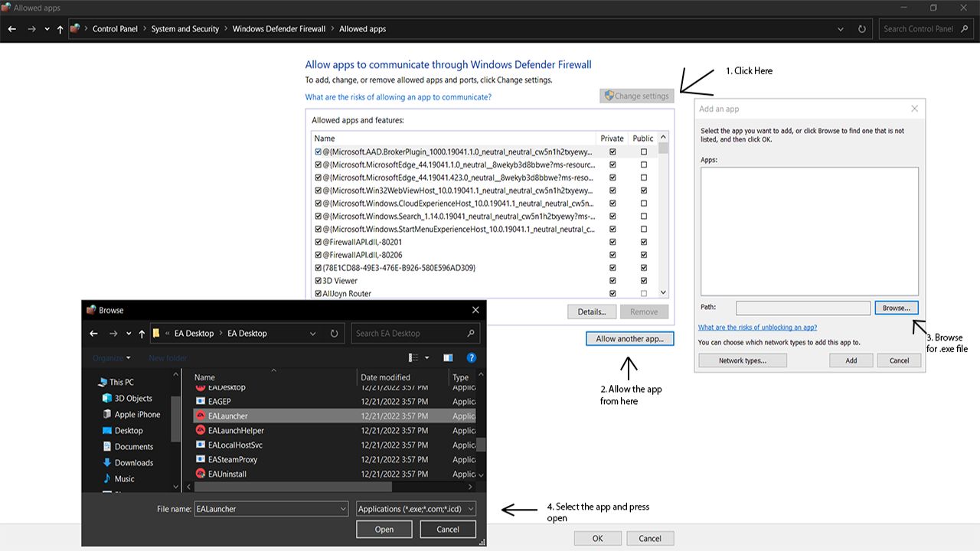The width and height of the screenshot is (980, 551).
Task: Open risks of unblocking an app link
Action: pyautogui.click(x=757, y=328)
